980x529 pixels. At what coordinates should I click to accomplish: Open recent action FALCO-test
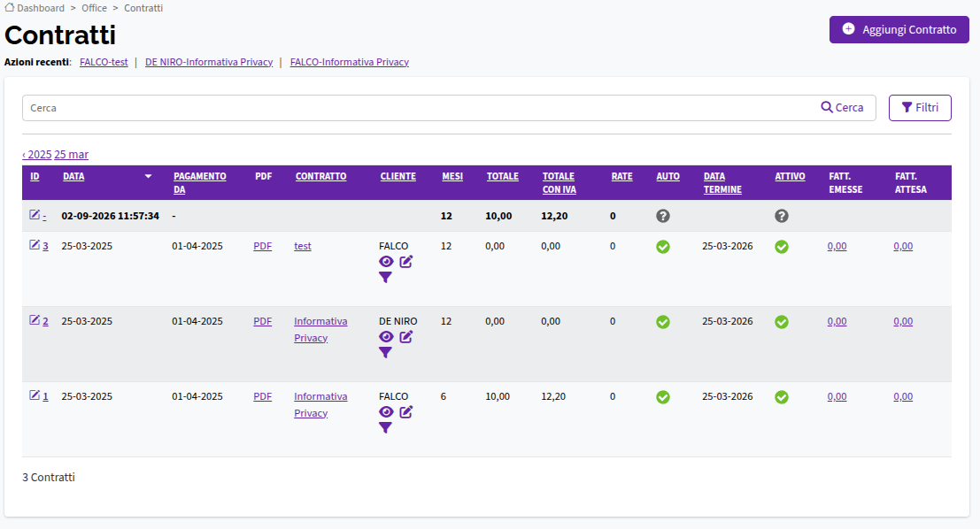[x=104, y=62]
